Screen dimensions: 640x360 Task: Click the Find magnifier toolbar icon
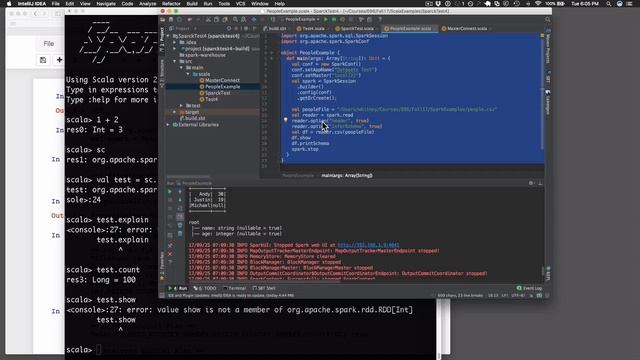pyautogui.click(x=235, y=20)
